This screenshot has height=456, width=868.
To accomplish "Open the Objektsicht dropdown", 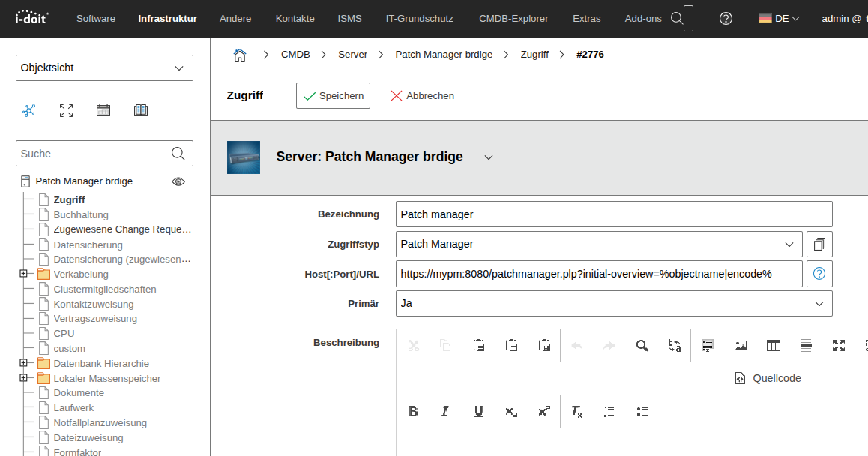I will 104,67.
